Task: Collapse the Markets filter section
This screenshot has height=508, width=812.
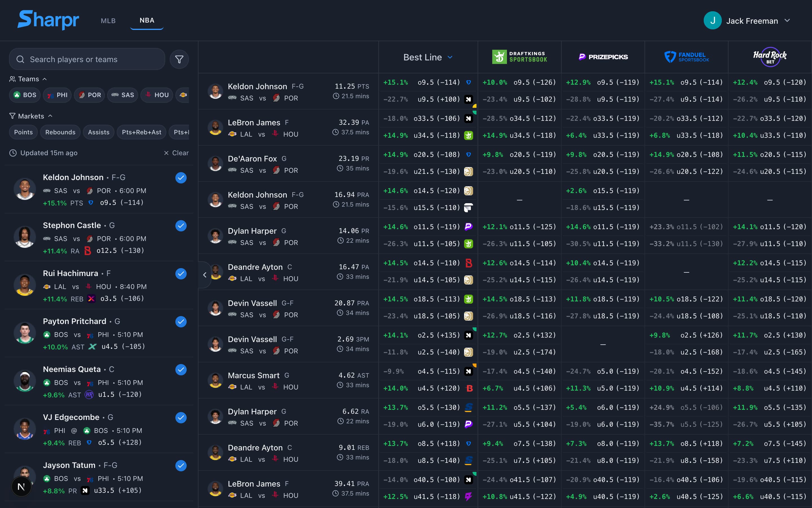Action: [x=31, y=116]
